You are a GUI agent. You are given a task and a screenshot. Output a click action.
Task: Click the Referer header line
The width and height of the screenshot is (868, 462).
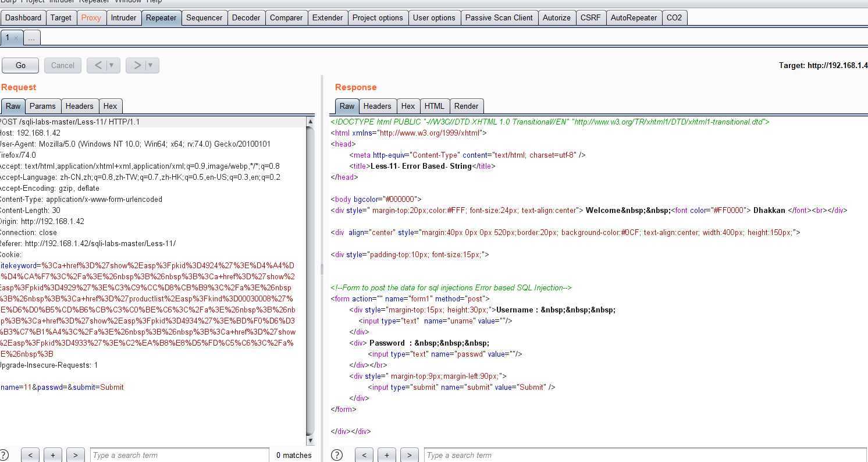pyautogui.click(x=87, y=243)
